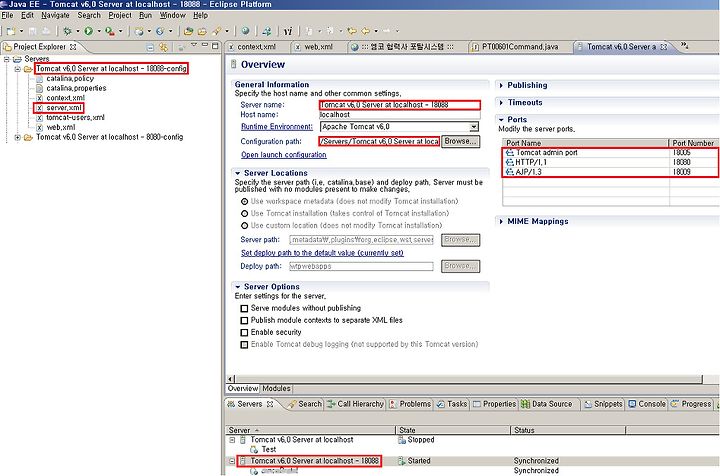Open the Problems view tab

tap(410, 404)
